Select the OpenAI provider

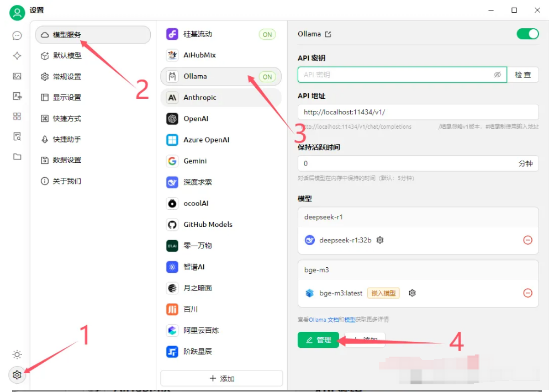tap(221, 119)
